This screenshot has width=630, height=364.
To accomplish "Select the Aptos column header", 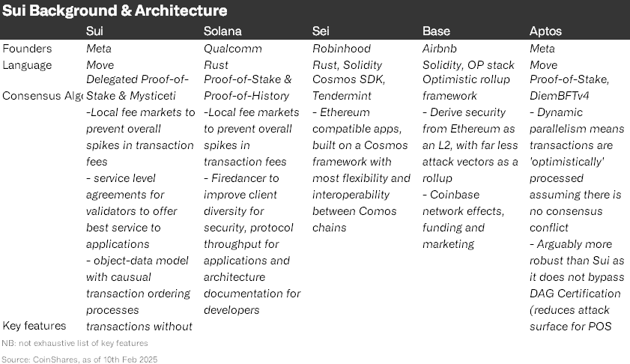I will point(545,31).
